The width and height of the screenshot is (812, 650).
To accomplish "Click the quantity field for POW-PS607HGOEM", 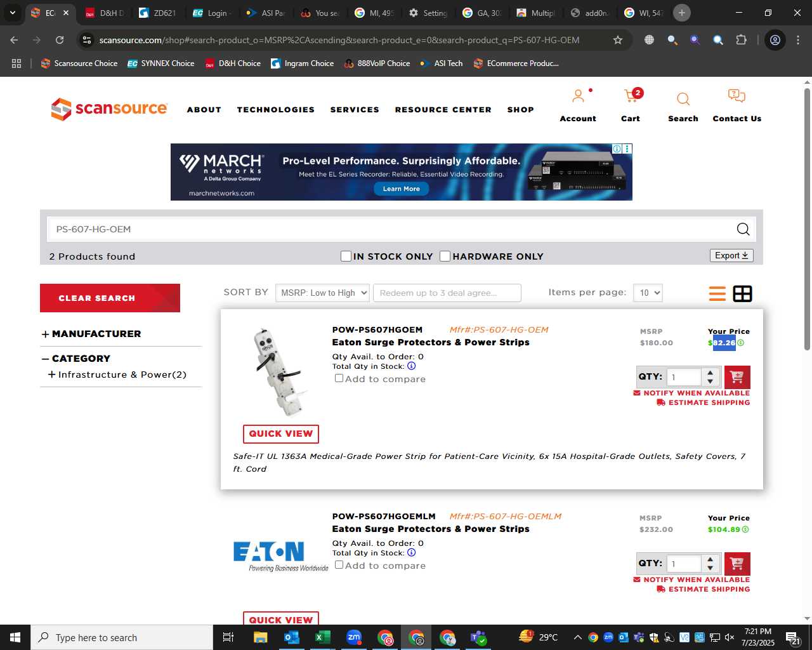I will coord(684,377).
